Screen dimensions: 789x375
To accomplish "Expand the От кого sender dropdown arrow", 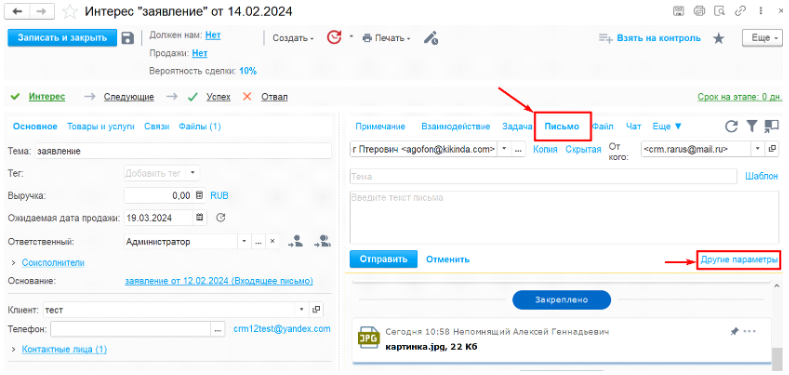I will click(758, 148).
